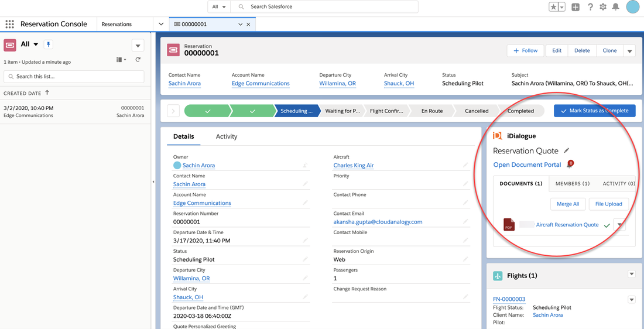Open the All list view selector
This screenshot has width=644, height=329.
coord(30,44)
